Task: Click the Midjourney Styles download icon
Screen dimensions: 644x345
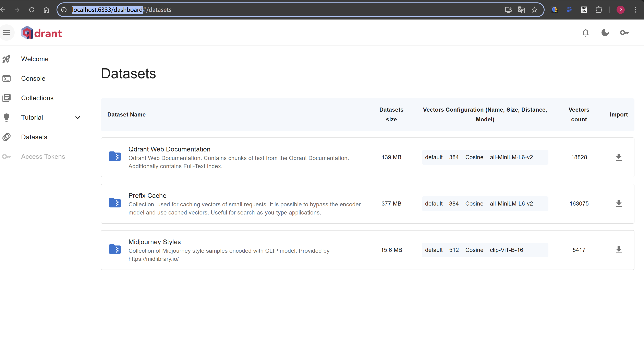Action: [x=619, y=250]
